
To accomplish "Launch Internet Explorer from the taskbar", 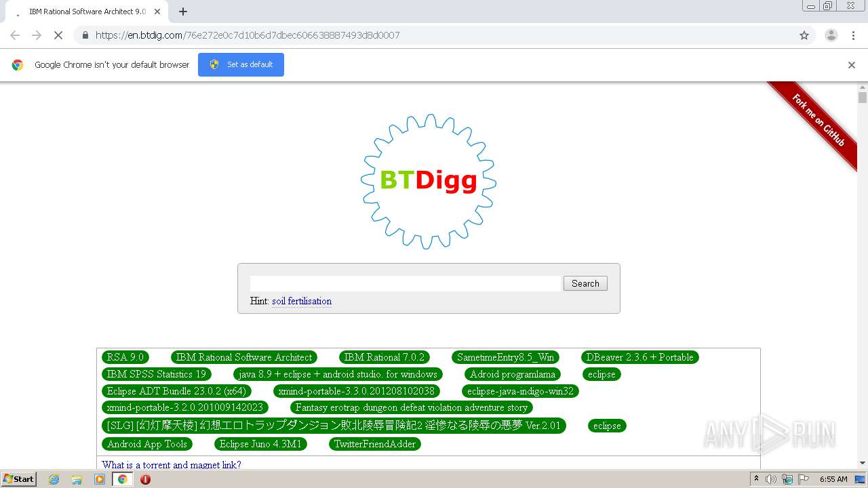I will coord(54,479).
